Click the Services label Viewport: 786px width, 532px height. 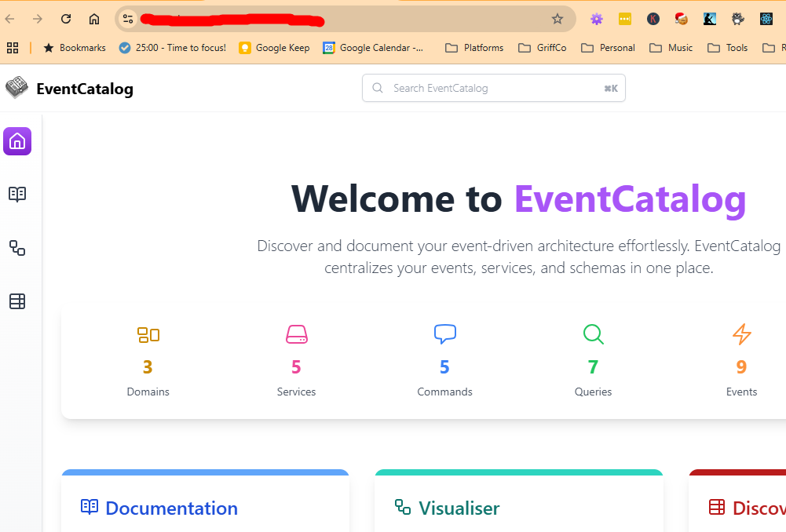coord(296,392)
